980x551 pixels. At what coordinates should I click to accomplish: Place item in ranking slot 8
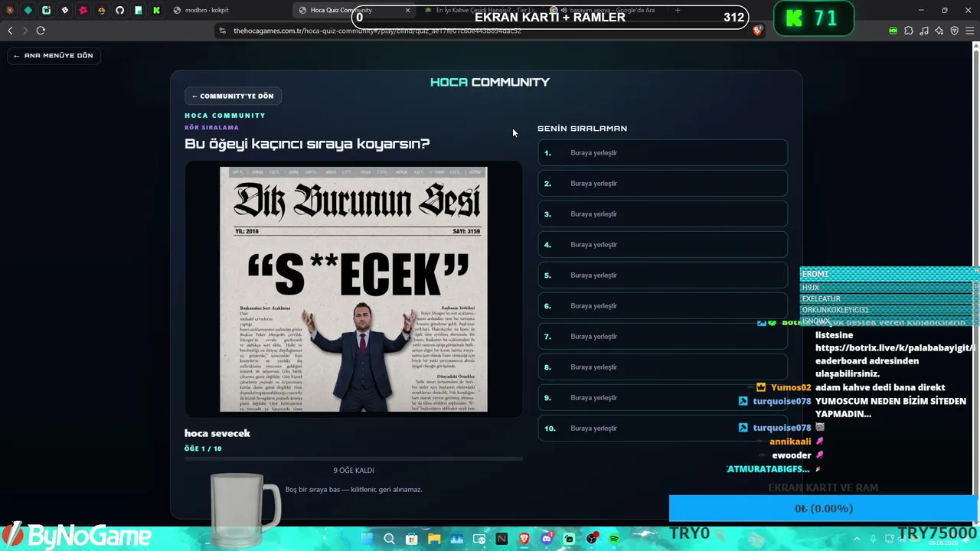663,367
